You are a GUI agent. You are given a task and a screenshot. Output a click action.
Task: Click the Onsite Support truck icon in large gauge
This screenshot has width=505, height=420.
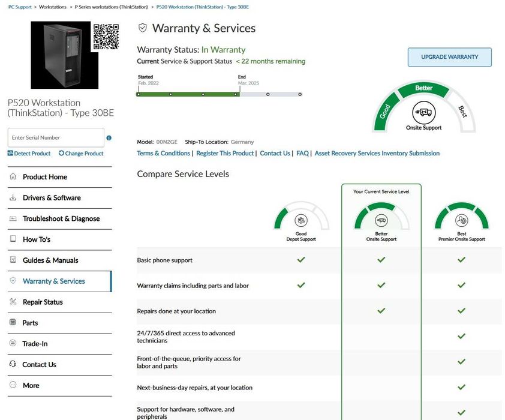[x=424, y=112]
